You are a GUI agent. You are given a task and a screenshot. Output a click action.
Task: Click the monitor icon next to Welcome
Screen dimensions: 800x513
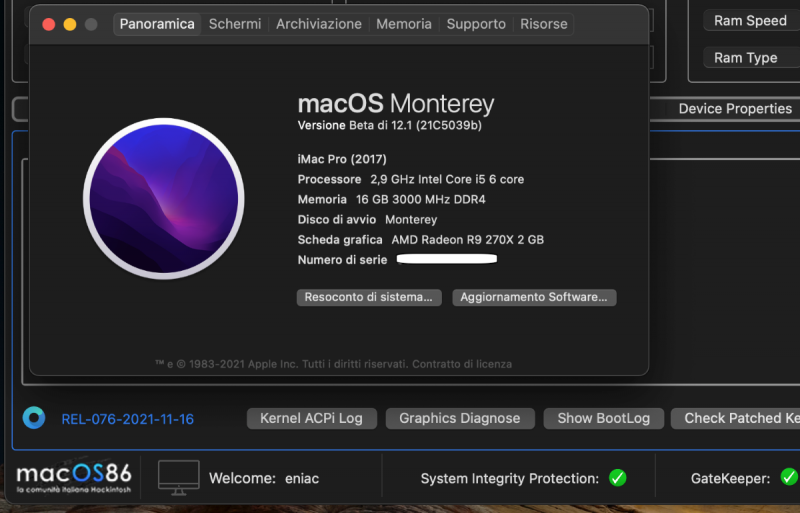pyautogui.click(x=179, y=478)
